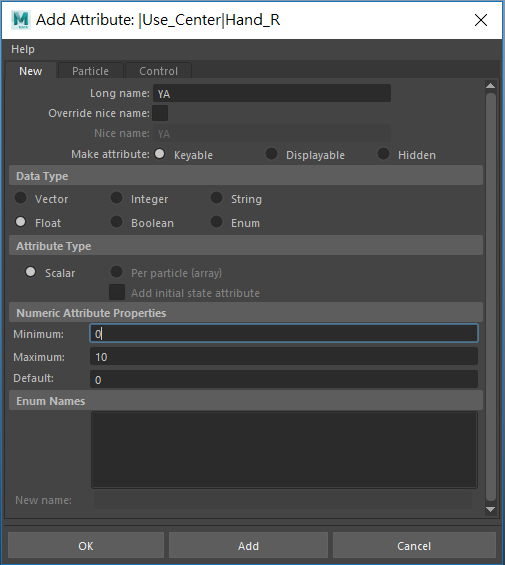
Task: Click the Long name input field
Action: (x=272, y=93)
